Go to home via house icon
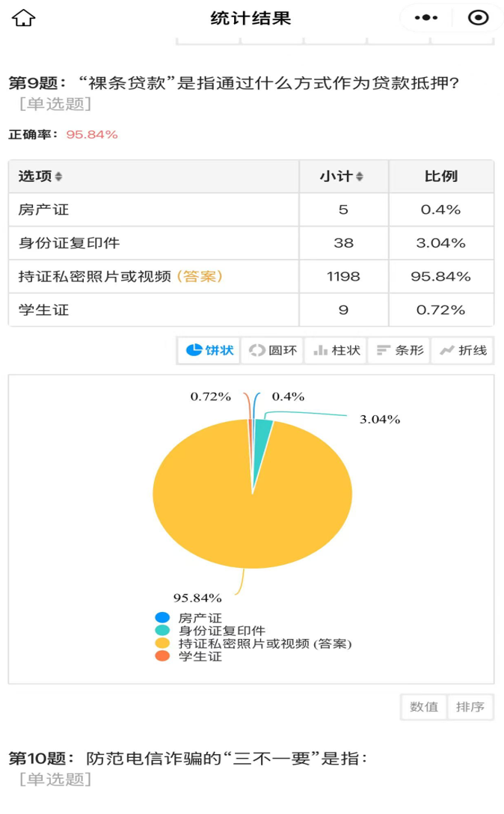Viewport: 504px width, 814px height. point(23,18)
